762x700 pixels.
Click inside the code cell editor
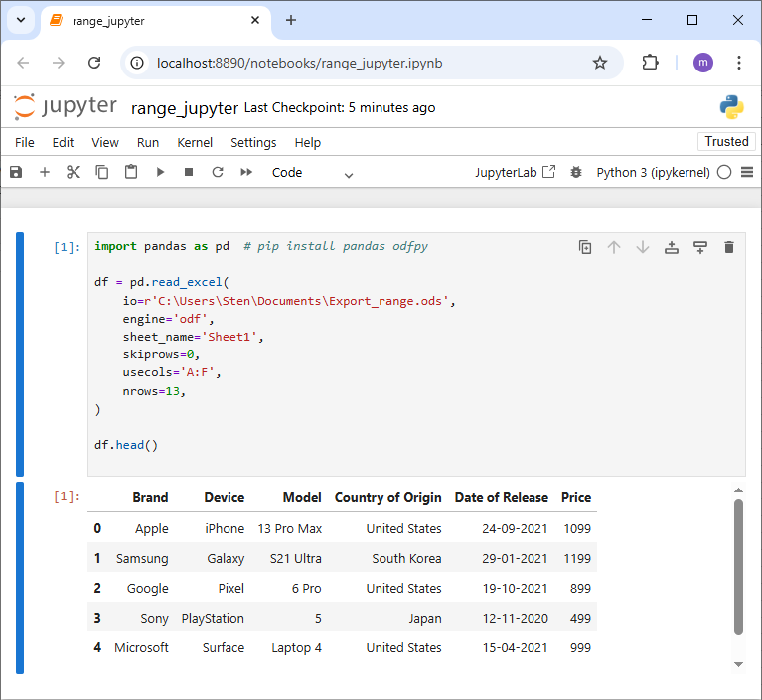point(416,354)
